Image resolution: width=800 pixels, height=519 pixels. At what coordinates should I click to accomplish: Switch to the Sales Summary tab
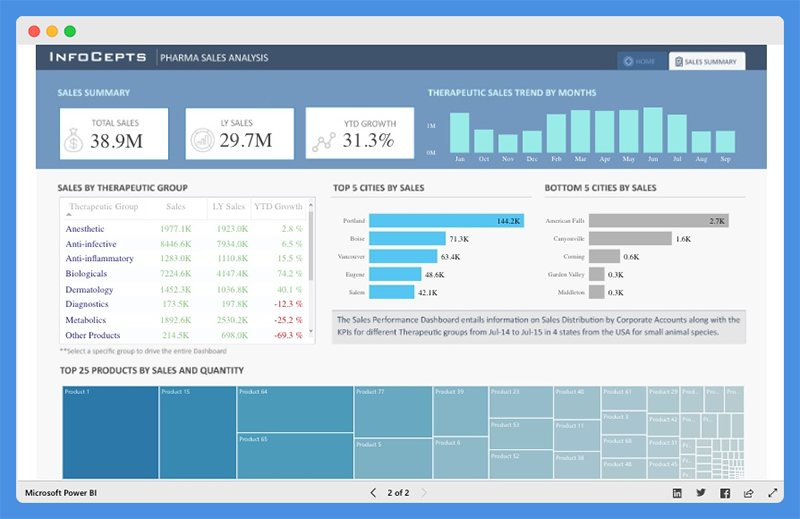(707, 61)
